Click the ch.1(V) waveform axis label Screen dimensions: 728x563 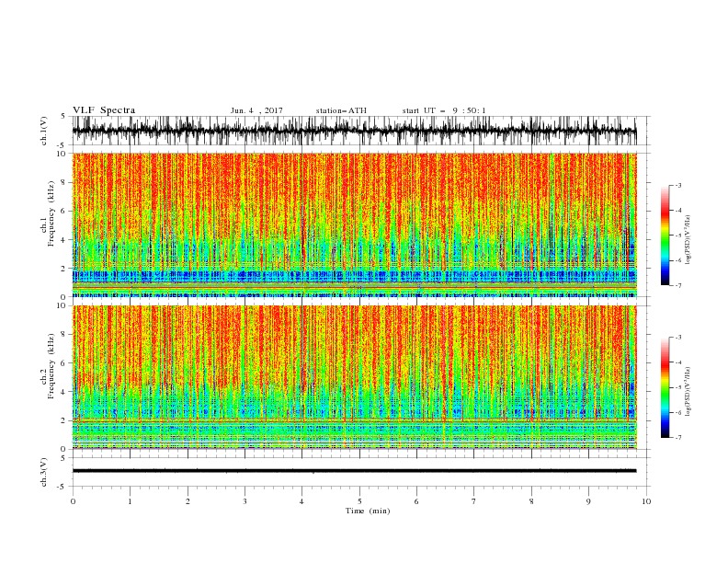click(x=44, y=131)
